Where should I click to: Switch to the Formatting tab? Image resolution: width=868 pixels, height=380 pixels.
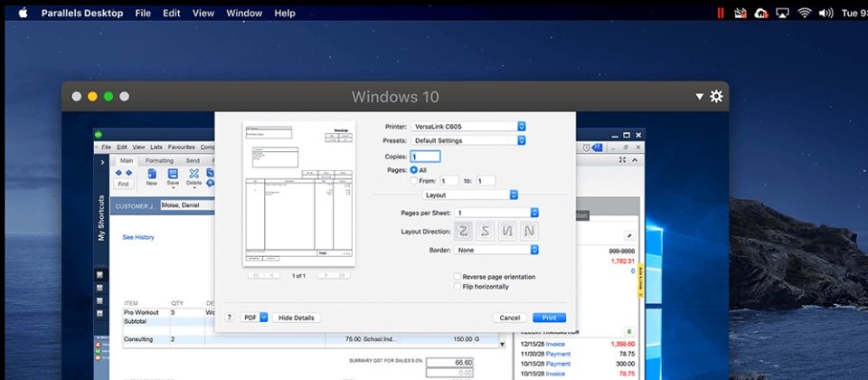[x=159, y=161]
